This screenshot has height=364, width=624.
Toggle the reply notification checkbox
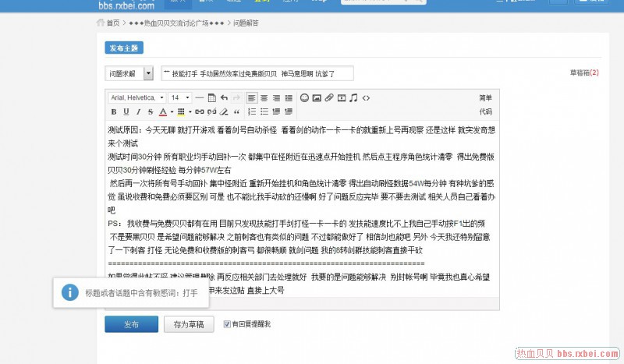[227, 323]
